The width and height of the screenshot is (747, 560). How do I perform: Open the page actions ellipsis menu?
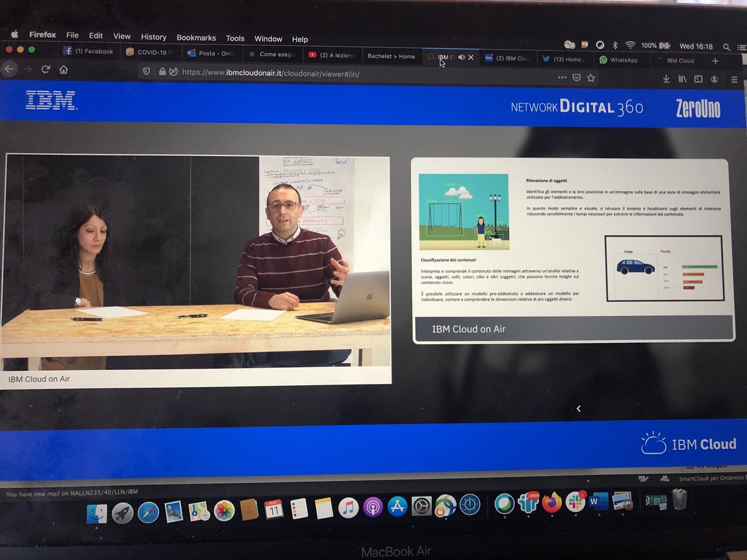[x=563, y=78]
